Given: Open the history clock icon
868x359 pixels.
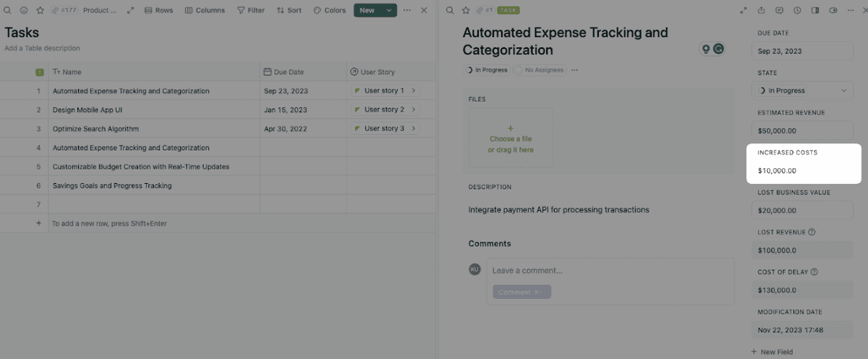Looking at the screenshot, I should pos(797,10).
